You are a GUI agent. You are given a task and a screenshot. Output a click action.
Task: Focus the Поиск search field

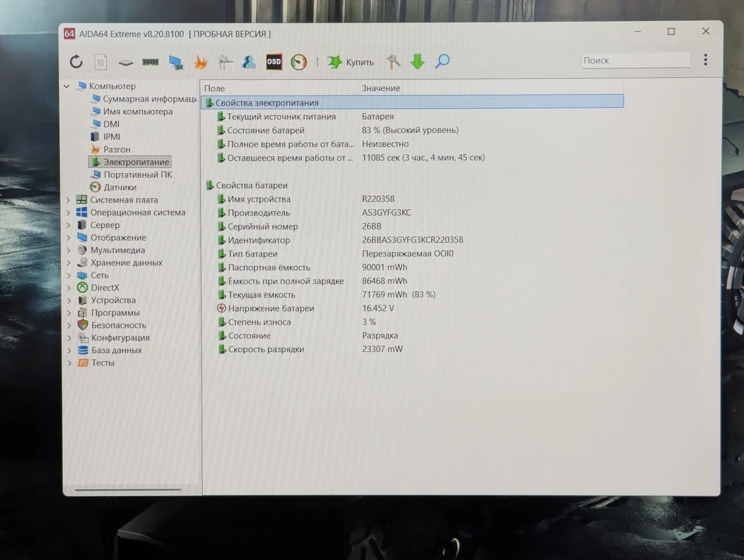pos(636,60)
